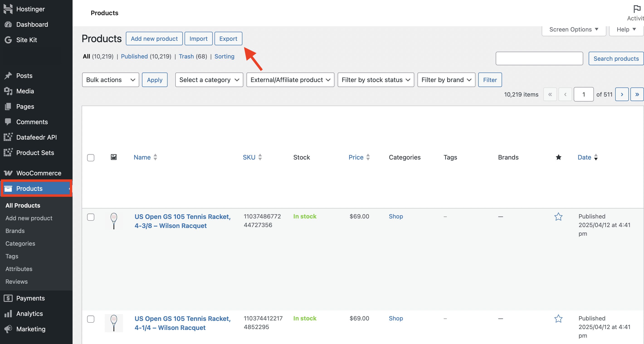Sort by Name using its sort arrows
Screen dimensions: 644x344
click(x=155, y=157)
